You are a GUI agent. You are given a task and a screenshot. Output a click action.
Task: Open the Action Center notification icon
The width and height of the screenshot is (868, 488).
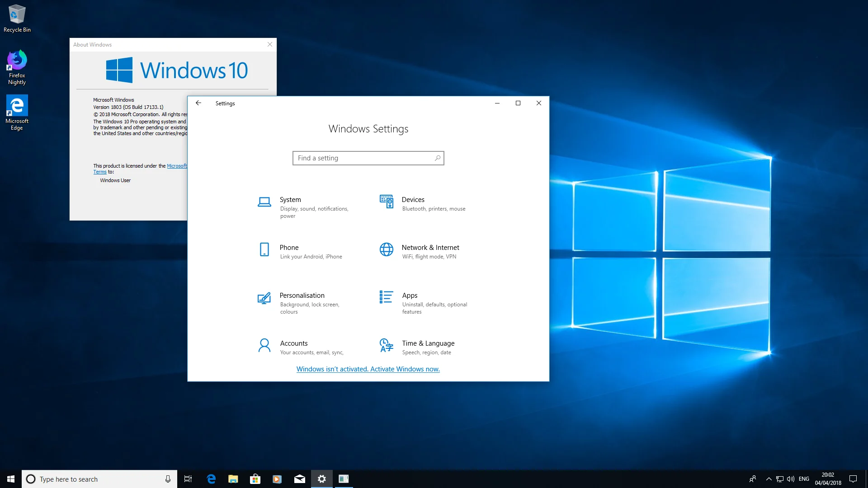(x=853, y=479)
